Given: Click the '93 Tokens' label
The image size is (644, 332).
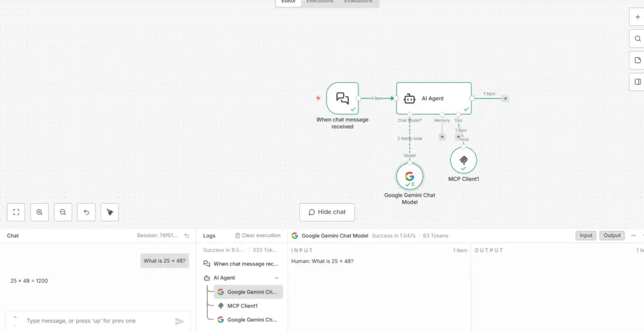Looking at the screenshot, I should point(435,235).
